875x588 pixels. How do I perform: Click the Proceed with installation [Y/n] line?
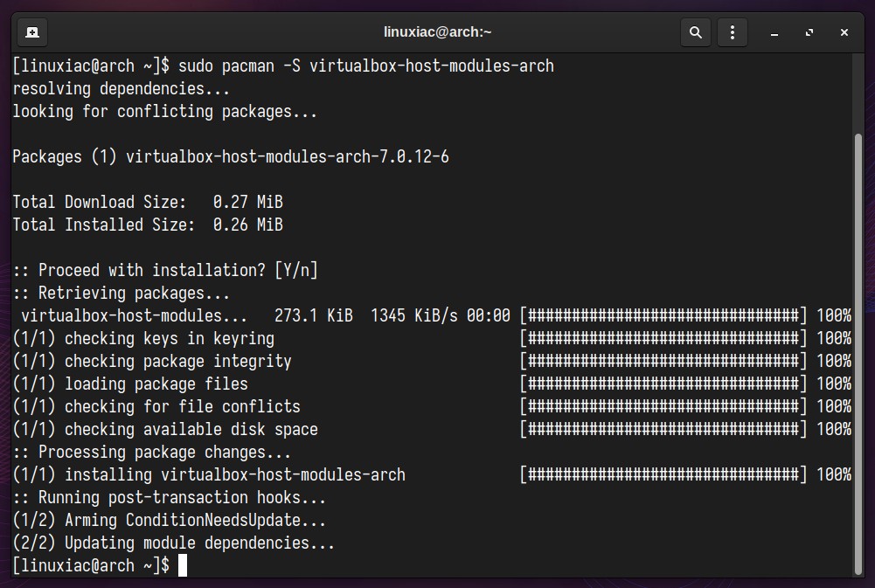(x=165, y=271)
